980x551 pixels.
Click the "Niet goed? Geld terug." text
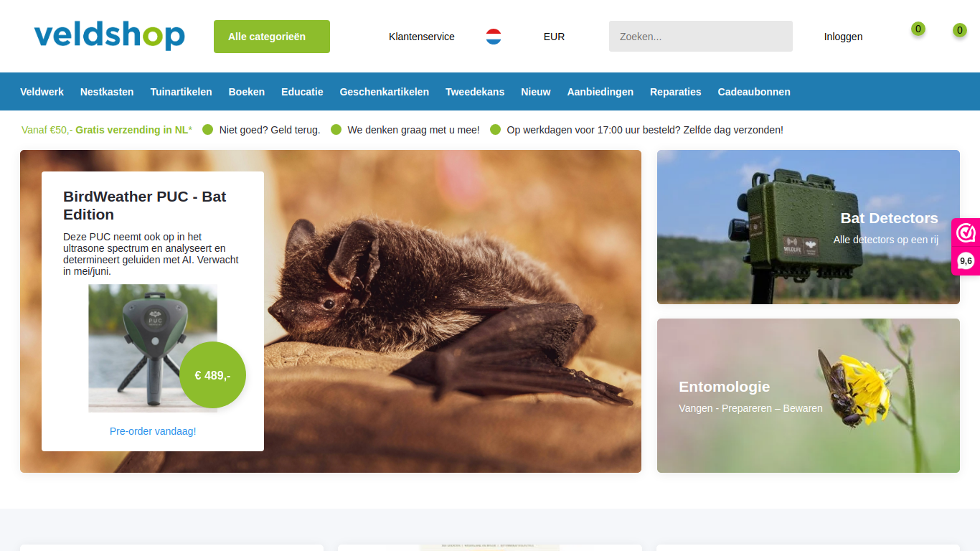point(270,130)
